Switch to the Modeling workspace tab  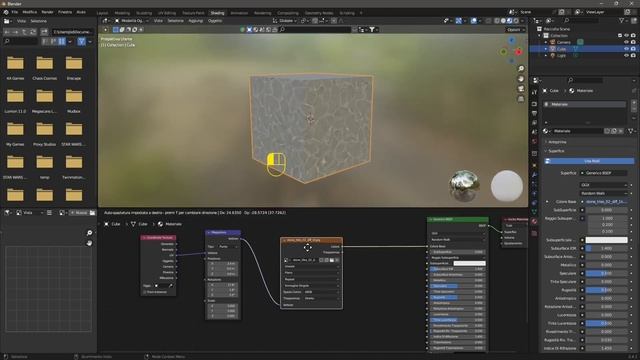coord(122,13)
